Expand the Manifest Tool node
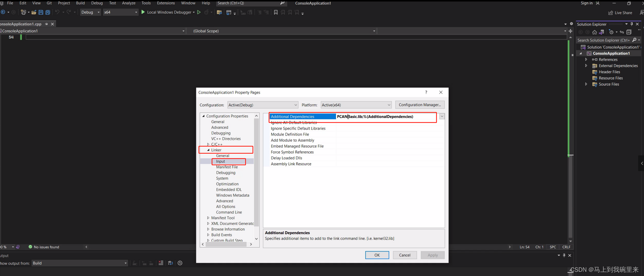 pos(208,218)
